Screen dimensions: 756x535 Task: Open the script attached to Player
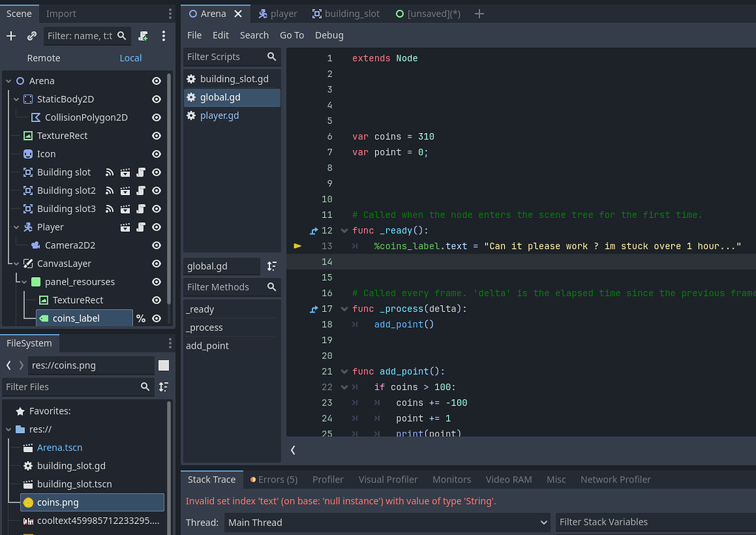tap(141, 227)
